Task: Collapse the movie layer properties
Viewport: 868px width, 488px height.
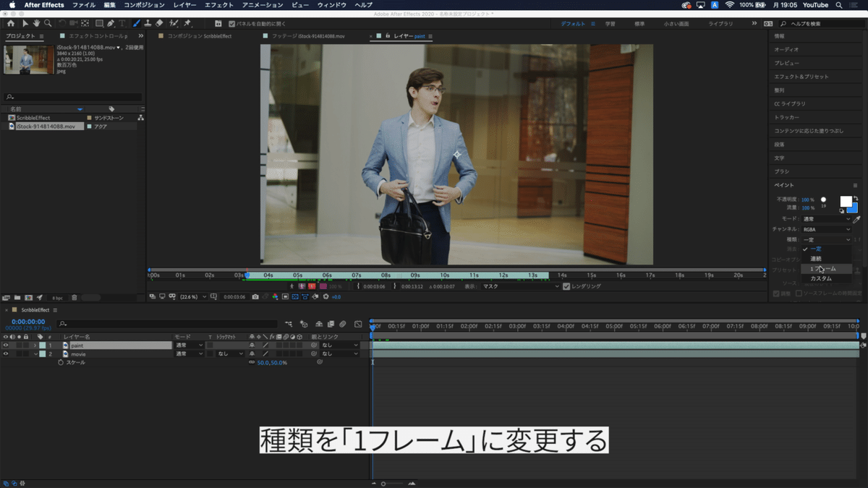Action: coord(35,354)
